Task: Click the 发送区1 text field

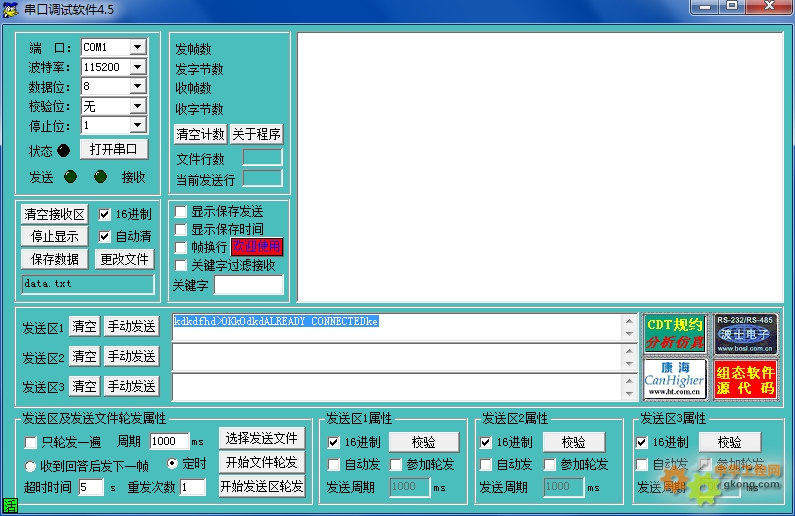Action: point(397,327)
